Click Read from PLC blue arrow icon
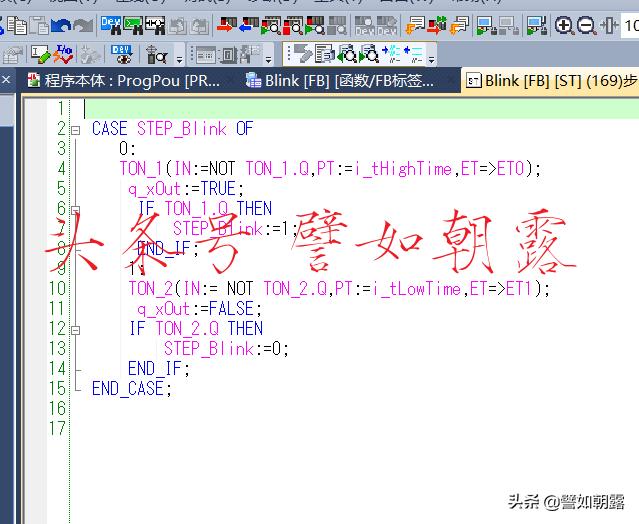Image resolution: width=639 pixels, height=524 pixels. click(249, 25)
